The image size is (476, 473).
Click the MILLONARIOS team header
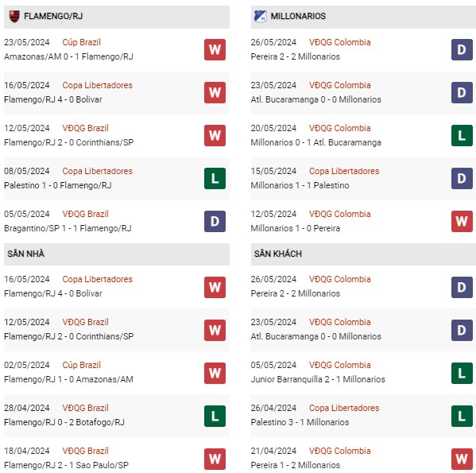[x=363, y=17]
